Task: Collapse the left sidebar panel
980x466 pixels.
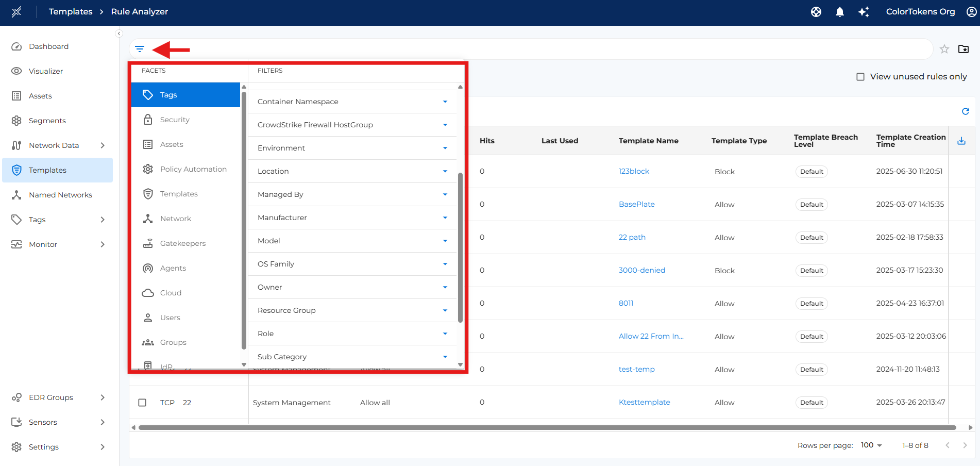Action: tap(119, 34)
